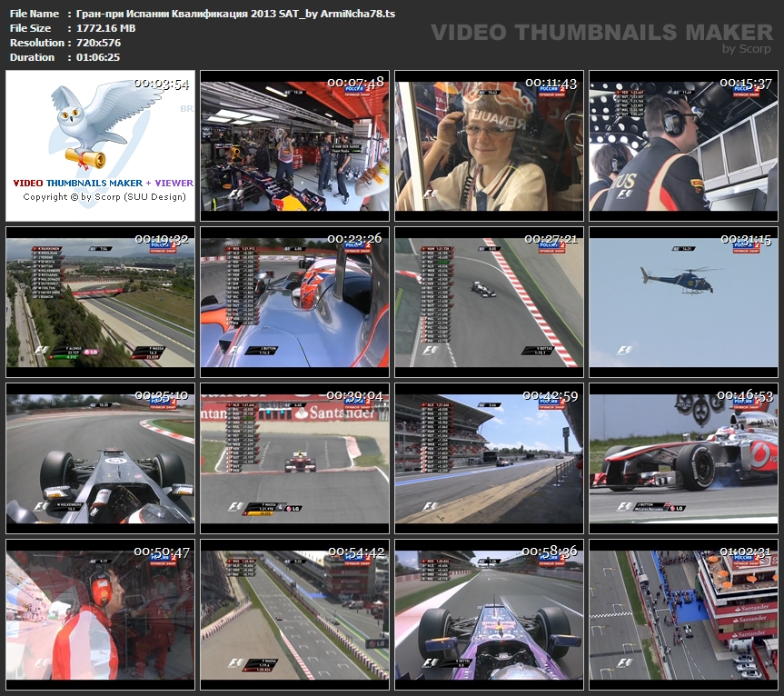Select the onboard cockpit thumbnail at 00:35:10

point(100,458)
